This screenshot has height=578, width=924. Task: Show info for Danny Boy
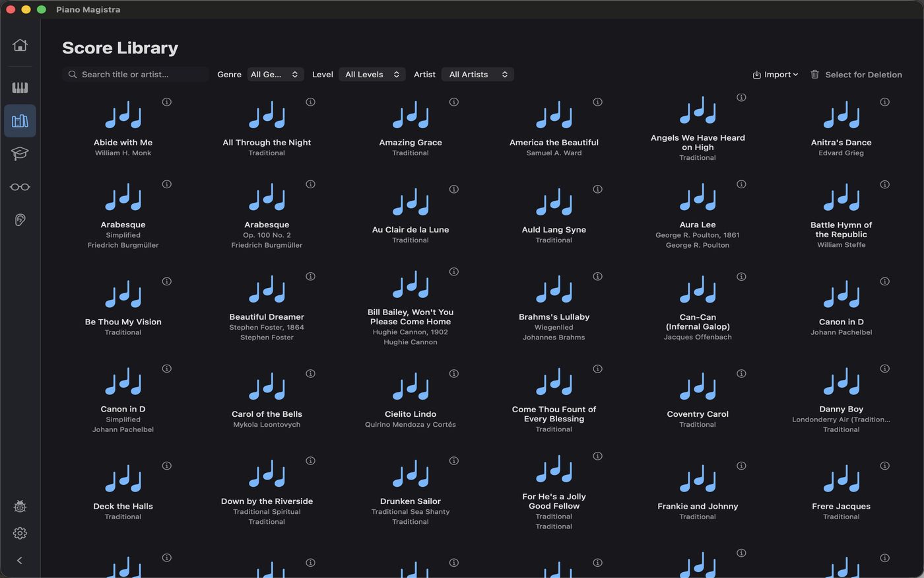tap(884, 369)
